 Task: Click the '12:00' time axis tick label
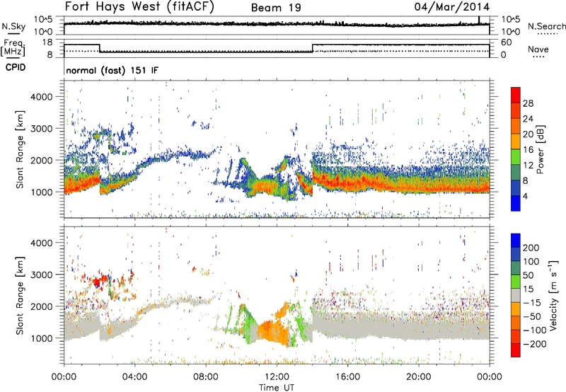click(277, 377)
